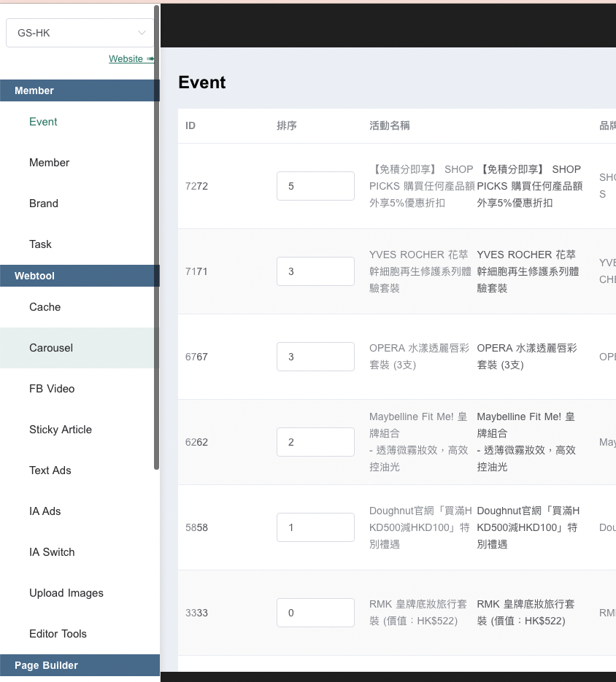Edit sort order field for event 6262
This screenshot has height=682, width=616.
click(315, 442)
